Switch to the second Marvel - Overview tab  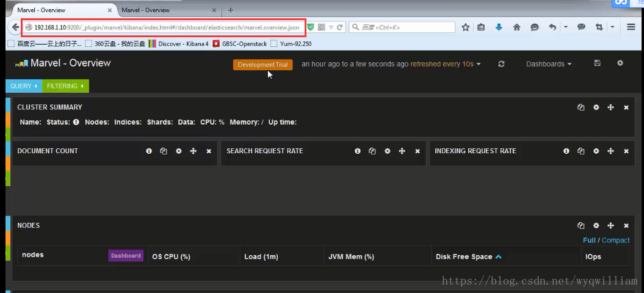[x=169, y=10]
